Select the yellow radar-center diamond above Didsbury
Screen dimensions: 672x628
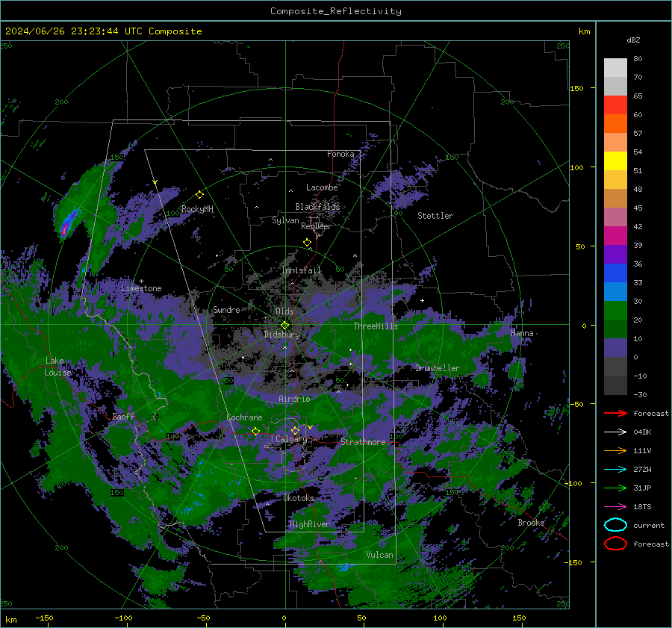click(x=284, y=326)
